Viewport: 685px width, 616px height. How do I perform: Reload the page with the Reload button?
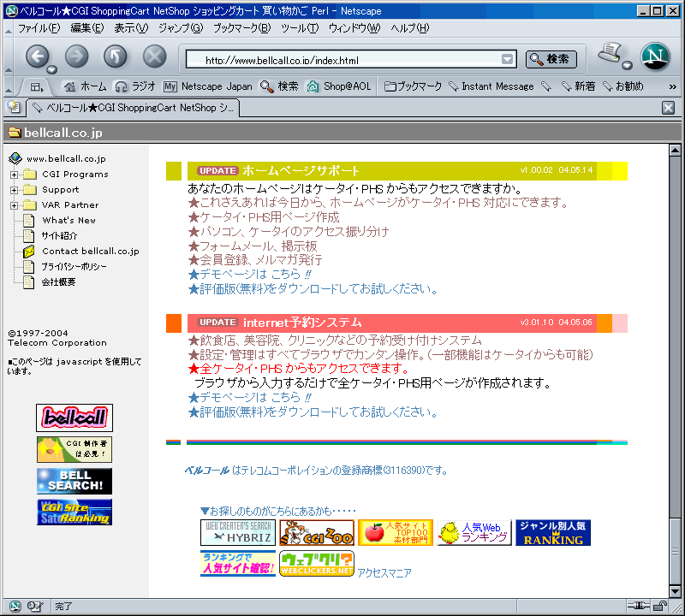(x=116, y=56)
